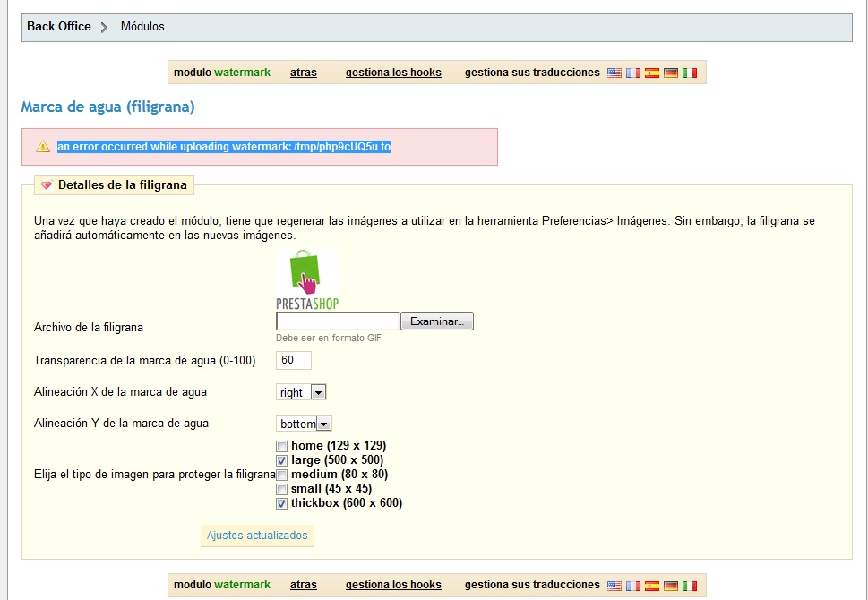Click the Archivo de la filigrana label
This screenshot has height=600, width=868.
89,328
